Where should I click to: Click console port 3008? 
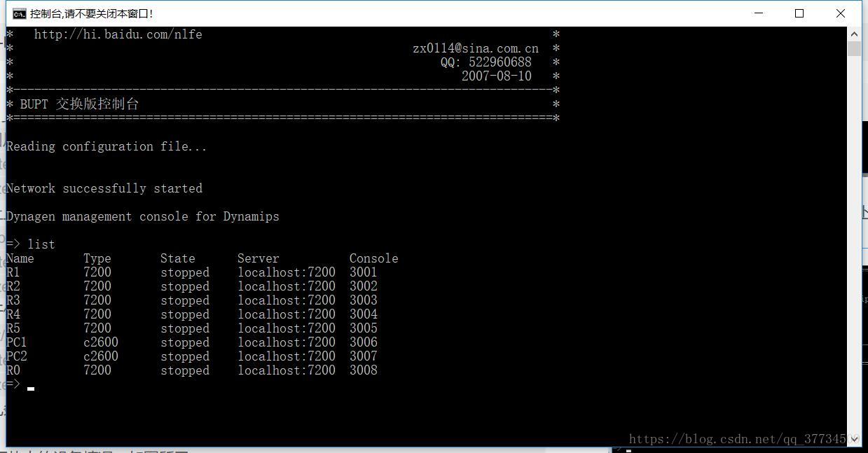pos(364,370)
